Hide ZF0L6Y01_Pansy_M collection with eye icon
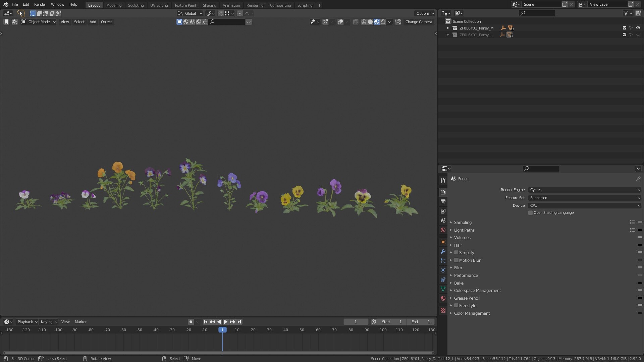 click(x=638, y=28)
